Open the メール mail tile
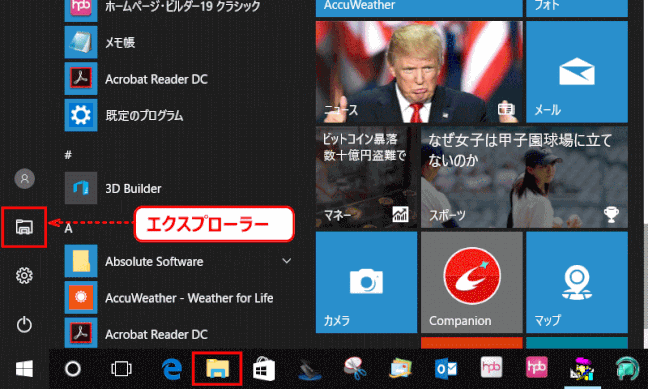 click(577, 72)
